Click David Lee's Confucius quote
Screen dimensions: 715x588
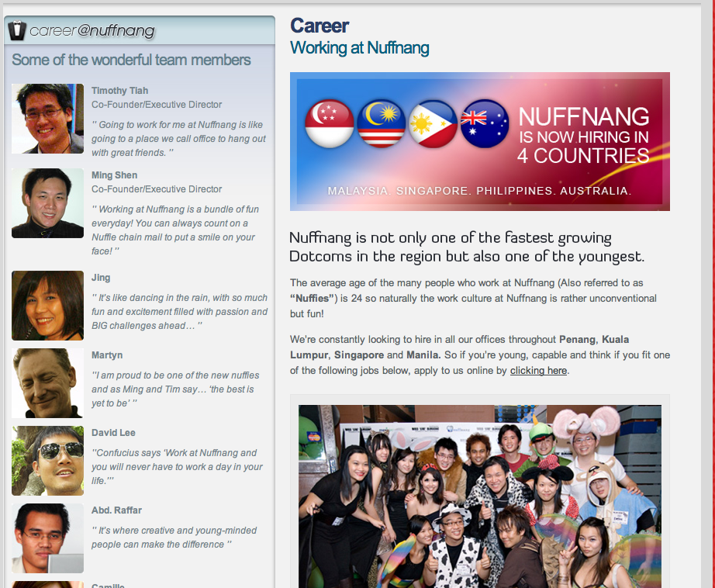pos(178,467)
